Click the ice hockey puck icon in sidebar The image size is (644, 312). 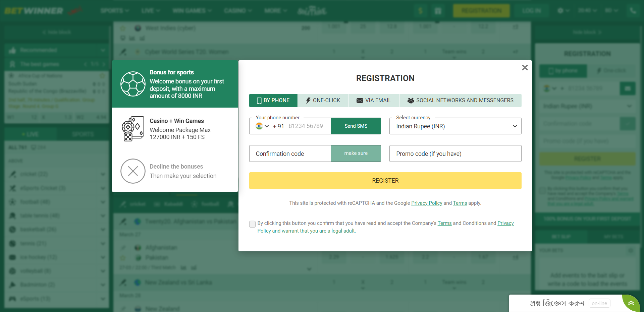click(x=12, y=257)
